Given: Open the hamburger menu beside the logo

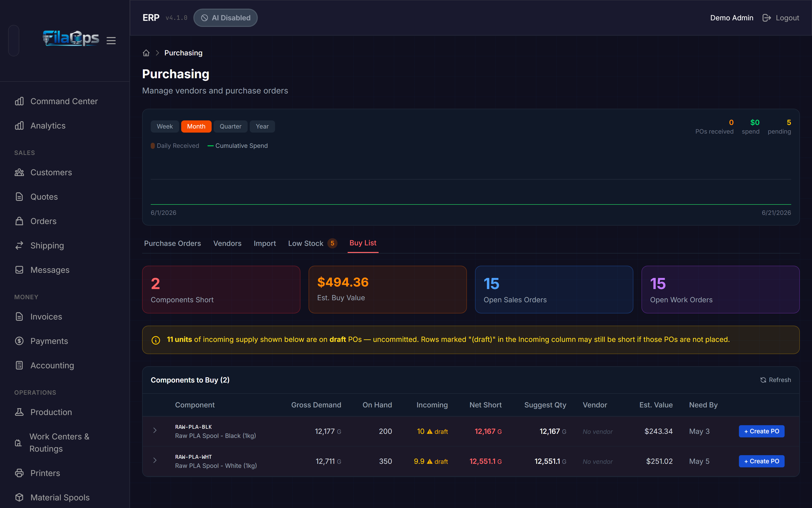Looking at the screenshot, I should tap(111, 41).
